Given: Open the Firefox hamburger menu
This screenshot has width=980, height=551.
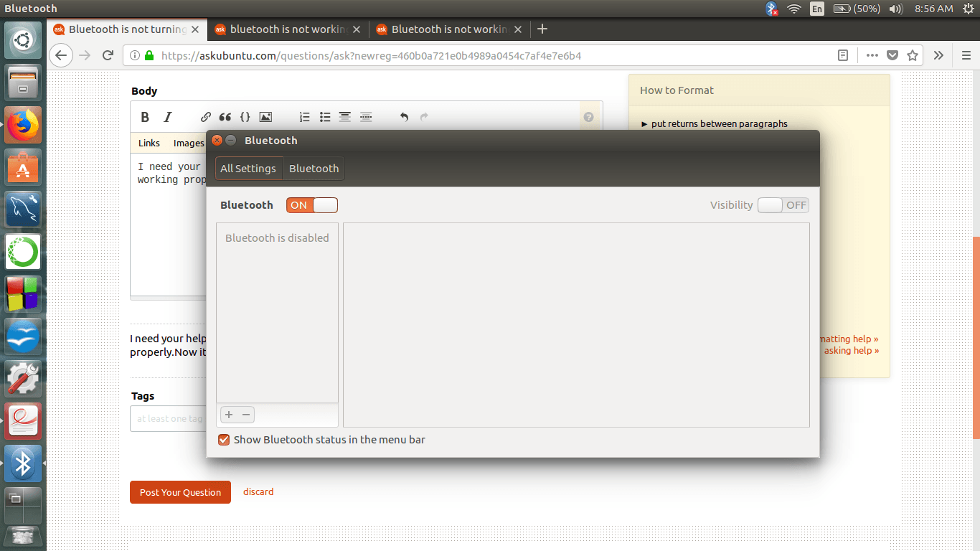Looking at the screenshot, I should [x=966, y=55].
